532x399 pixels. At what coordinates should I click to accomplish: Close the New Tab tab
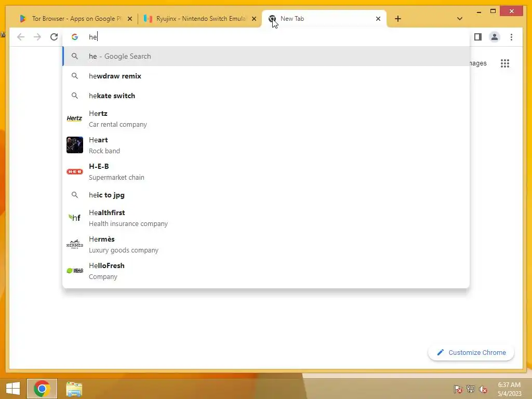coord(378,19)
